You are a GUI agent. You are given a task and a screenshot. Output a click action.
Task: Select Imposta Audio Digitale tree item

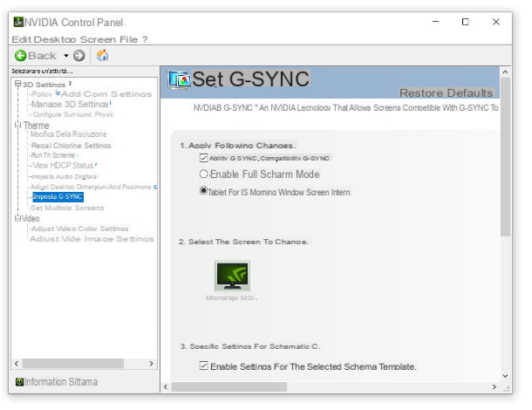click(x=64, y=176)
